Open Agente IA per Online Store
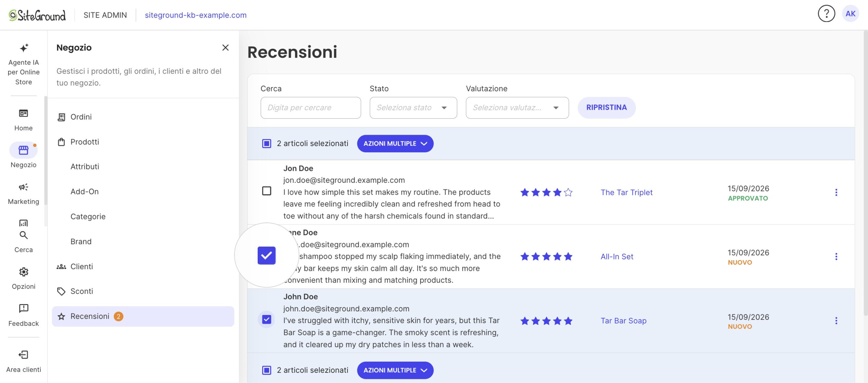 [x=23, y=64]
